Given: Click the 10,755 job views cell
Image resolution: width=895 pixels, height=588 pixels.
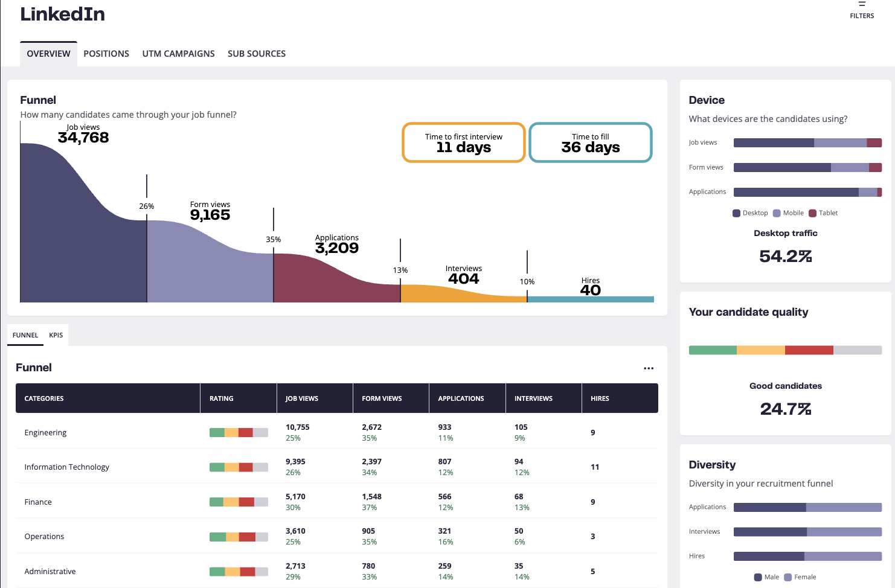Looking at the screenshot, I should click(298, 427).
